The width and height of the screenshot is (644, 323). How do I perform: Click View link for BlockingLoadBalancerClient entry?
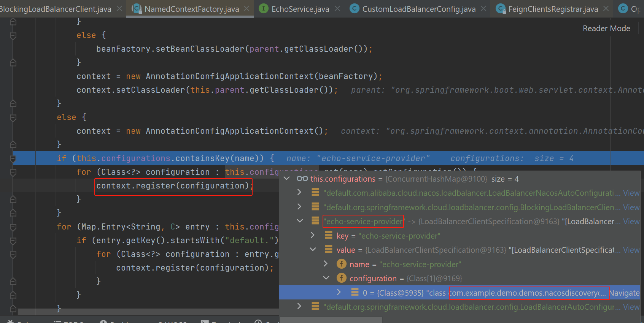coord(631,207)
